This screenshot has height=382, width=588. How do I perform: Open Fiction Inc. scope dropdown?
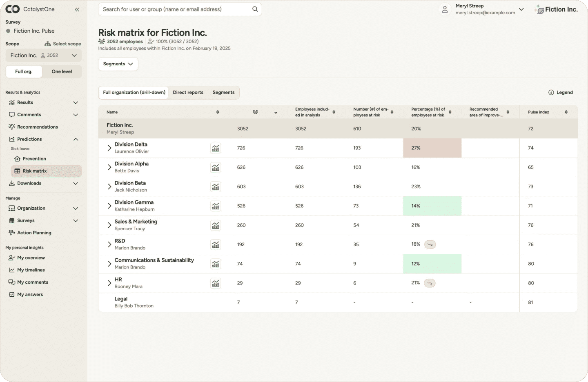click(x=44, y=56)
